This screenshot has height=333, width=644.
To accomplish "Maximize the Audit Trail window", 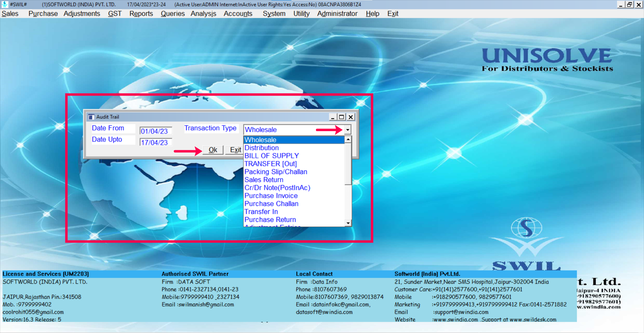I will (x=341, y=117).
